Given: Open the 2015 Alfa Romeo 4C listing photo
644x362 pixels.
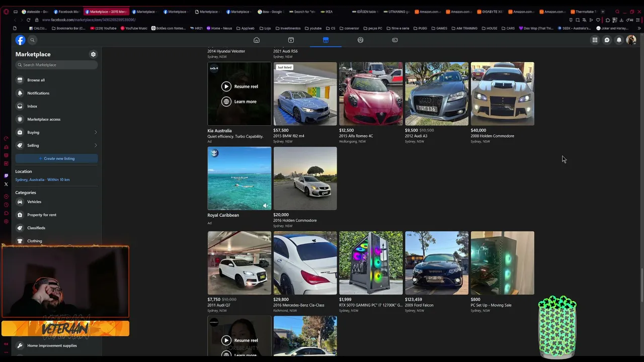Looking at the screenshot, I should (x=371, y=94).
